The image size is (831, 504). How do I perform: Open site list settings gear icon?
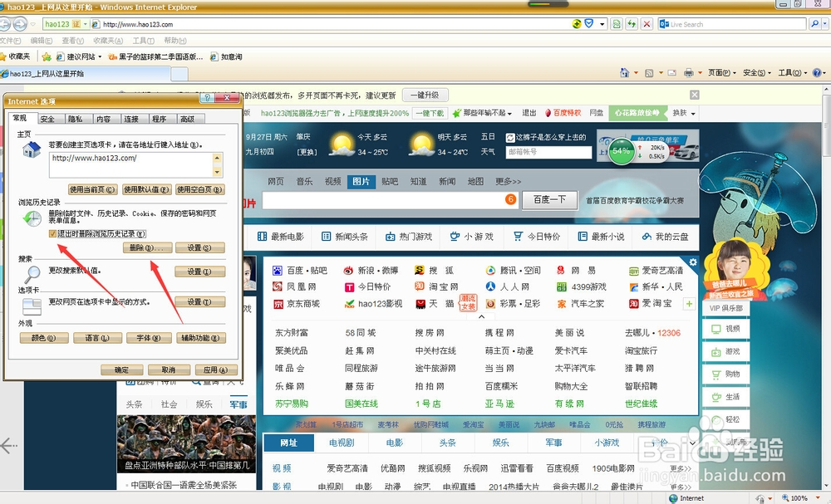(693, 262)
